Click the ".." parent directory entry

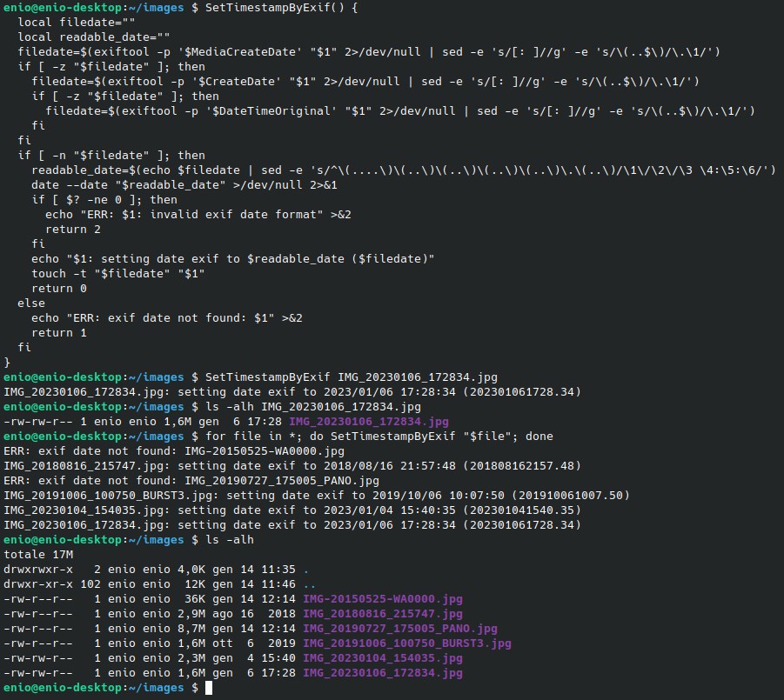click(x=309, y=584)
